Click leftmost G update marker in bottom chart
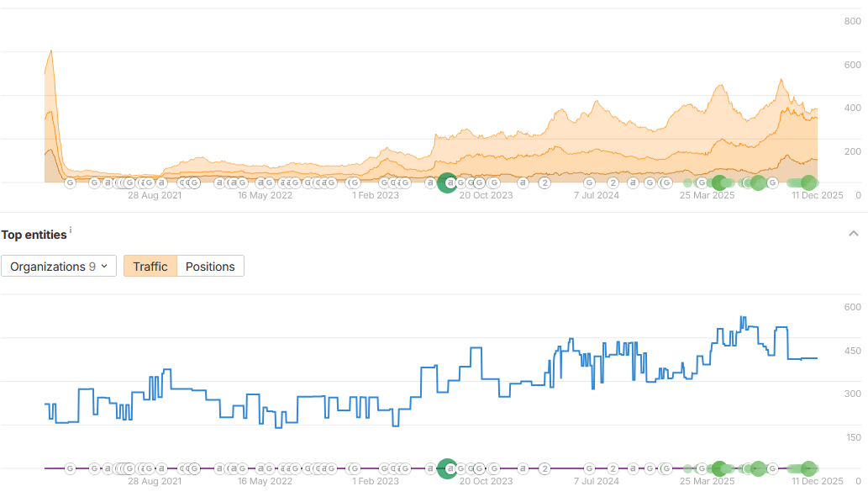868x497 pixels. coord(70,468)
